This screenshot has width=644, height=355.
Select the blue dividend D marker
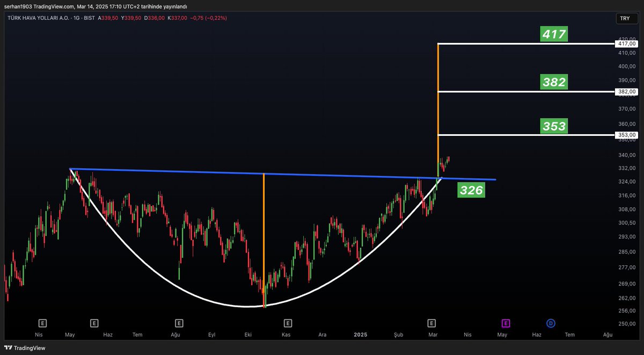coord(551,323)
